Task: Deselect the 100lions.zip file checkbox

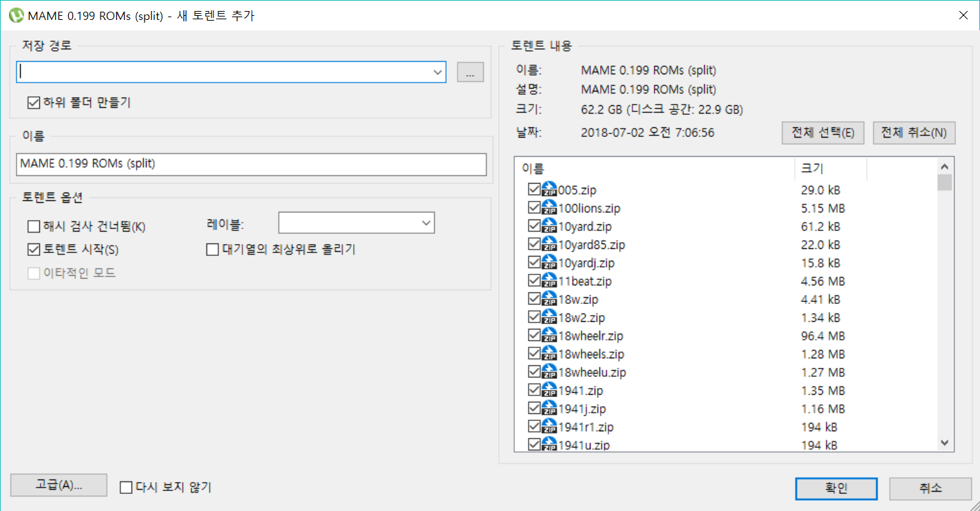Action: pyautogui.click(x=534, y=208)
